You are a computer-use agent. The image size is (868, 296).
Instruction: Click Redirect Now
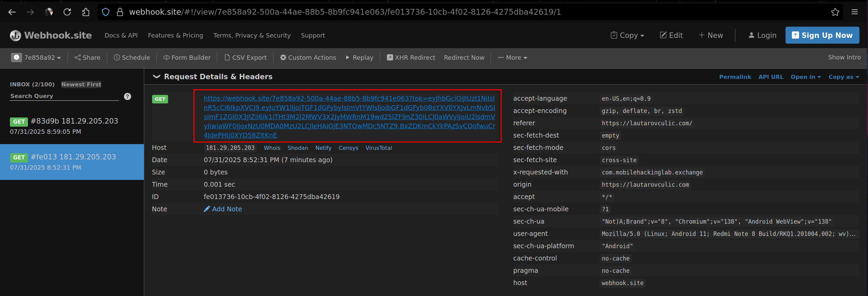tap(464, 58)
